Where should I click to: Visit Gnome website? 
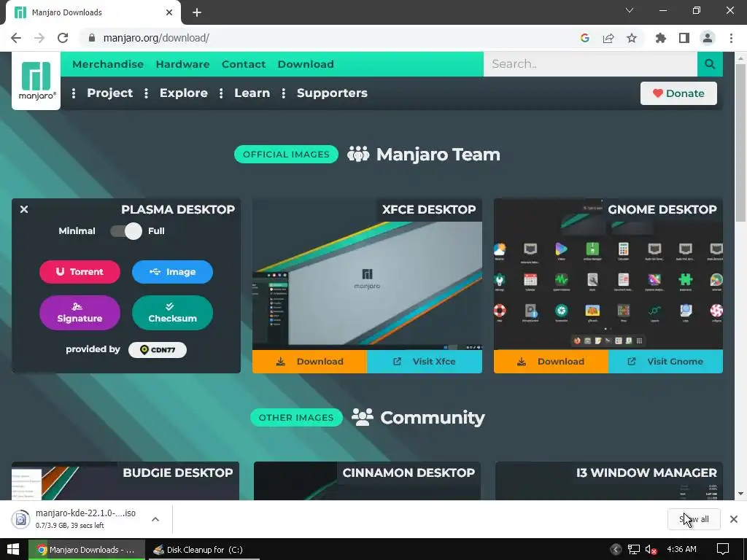pos(665,362)
